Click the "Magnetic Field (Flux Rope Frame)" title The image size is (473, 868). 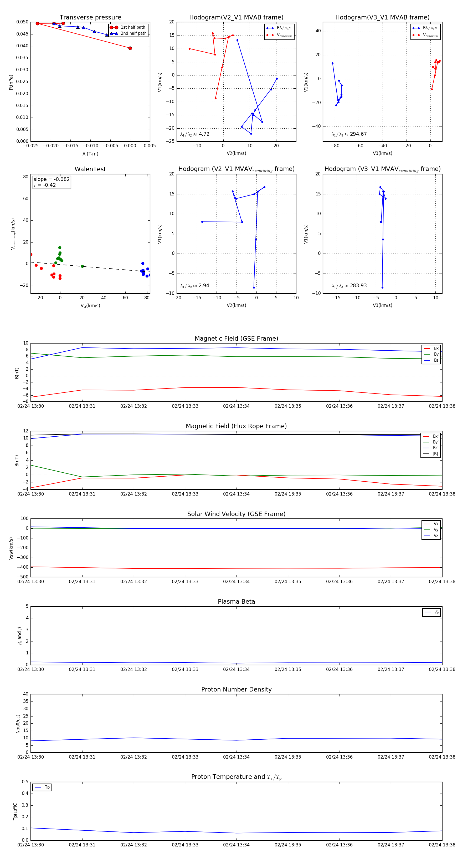236,426
